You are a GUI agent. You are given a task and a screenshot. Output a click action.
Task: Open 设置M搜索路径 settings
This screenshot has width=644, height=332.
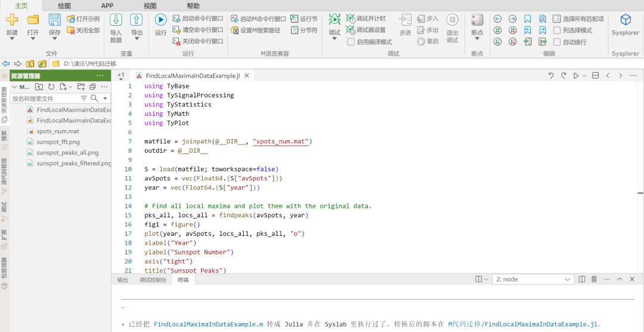(x=256, y=30)
